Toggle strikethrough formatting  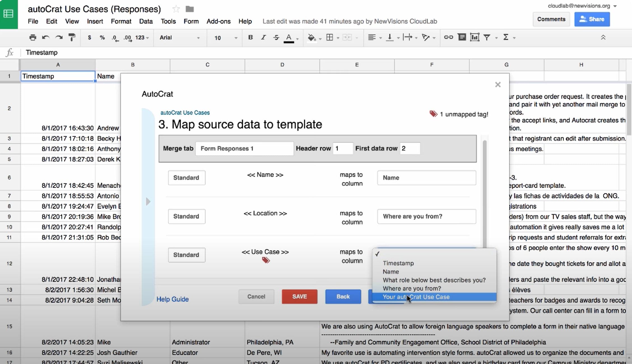tap(276, 37)
